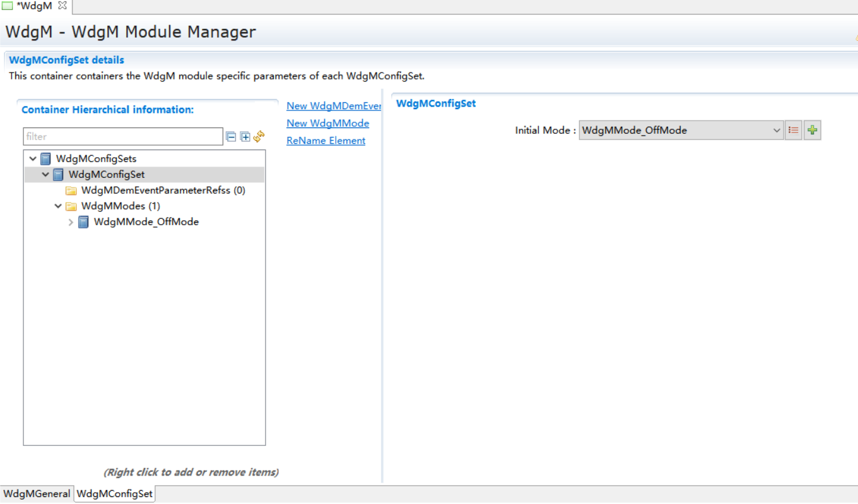Click the green plus icon beside Initial Mode
The image size is (858, 504).
(x=813, y=131)
